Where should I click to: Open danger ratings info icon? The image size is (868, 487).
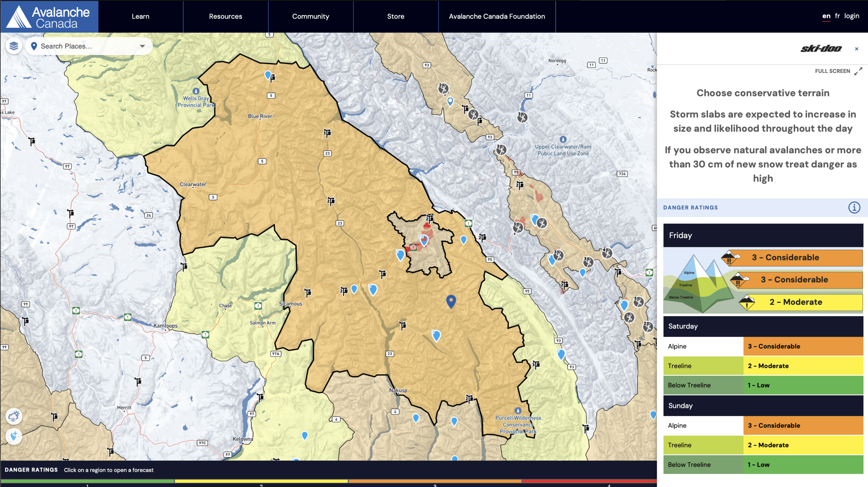[854, 207]
